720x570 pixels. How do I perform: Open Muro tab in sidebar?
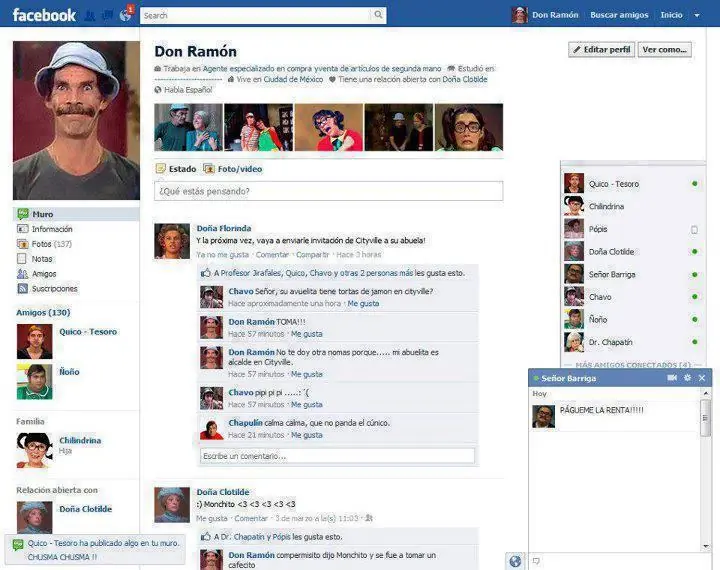coord(76,214)
